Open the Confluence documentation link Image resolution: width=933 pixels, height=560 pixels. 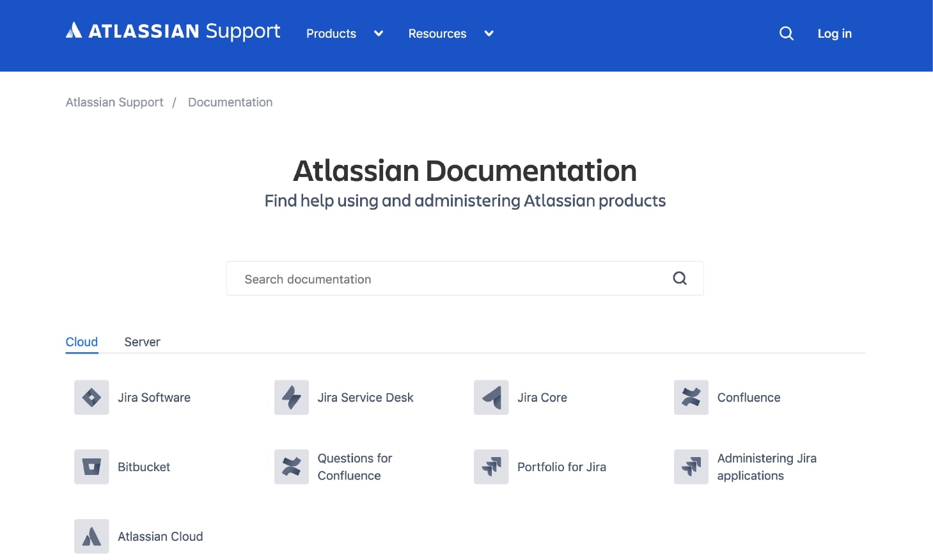[749, 398]
